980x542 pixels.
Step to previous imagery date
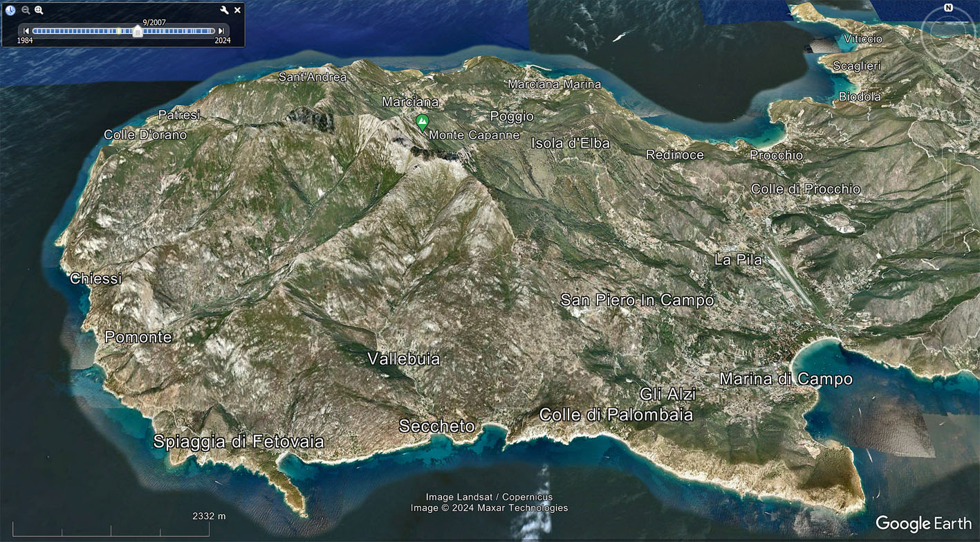point(26,31)
